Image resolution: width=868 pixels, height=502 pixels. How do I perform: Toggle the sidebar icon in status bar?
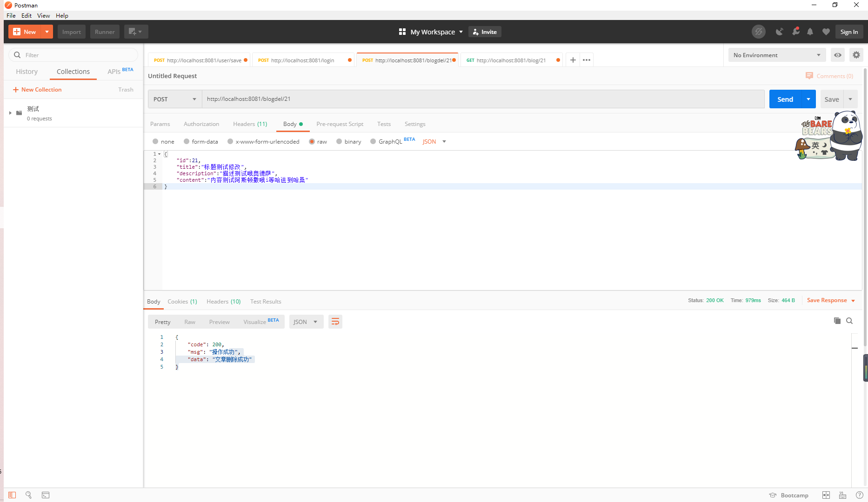click(12, 495)
